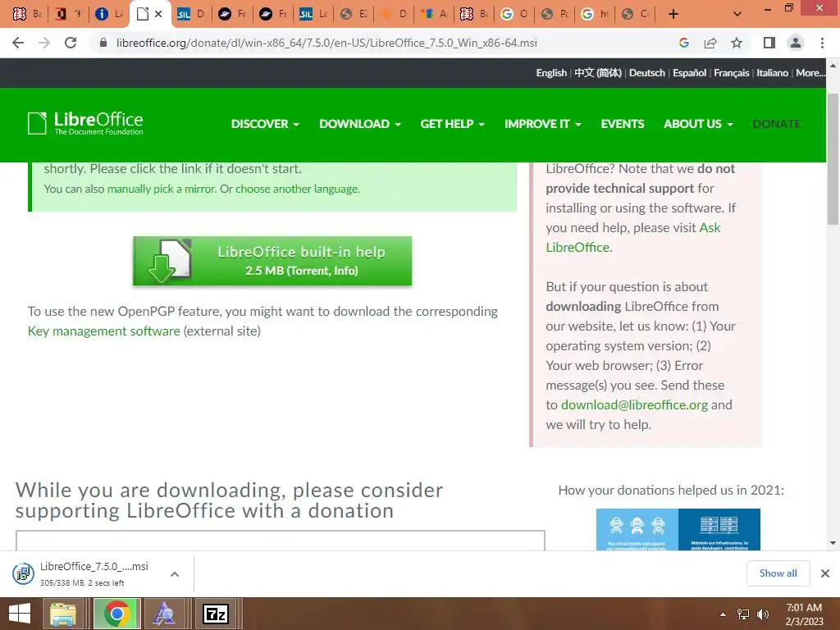Viewport: 840px width, 630px height.
Task: Expand the download item options chevron
Action: pos(175,574)
